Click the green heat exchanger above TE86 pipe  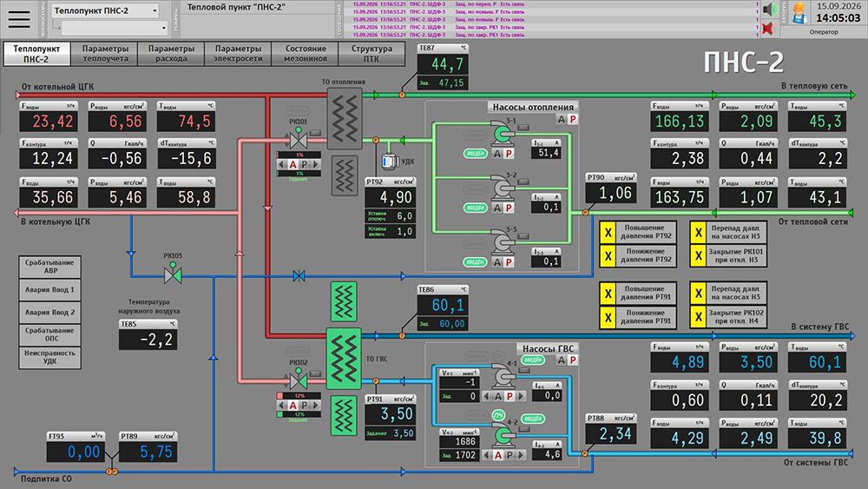tap(343, 301)
